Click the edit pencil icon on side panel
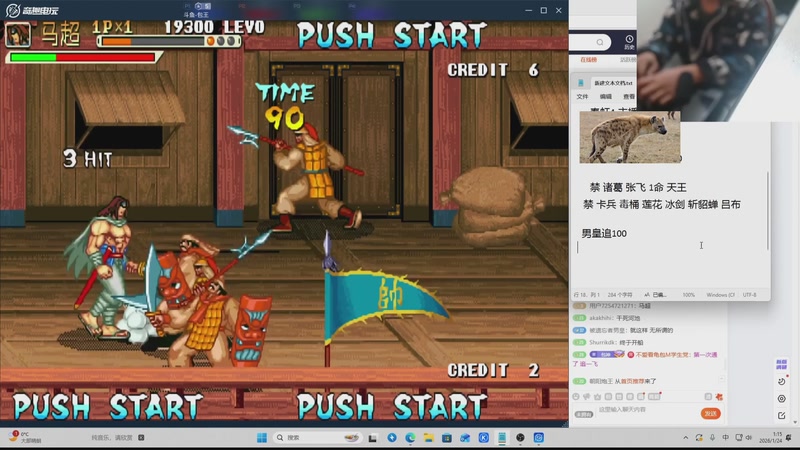 [x=782, y=415]
